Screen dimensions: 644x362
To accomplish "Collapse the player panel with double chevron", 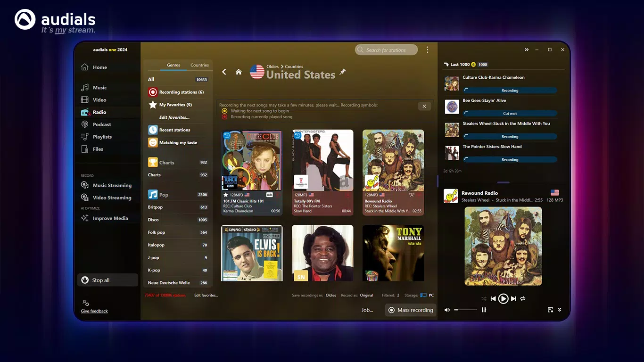I will 560,310.
